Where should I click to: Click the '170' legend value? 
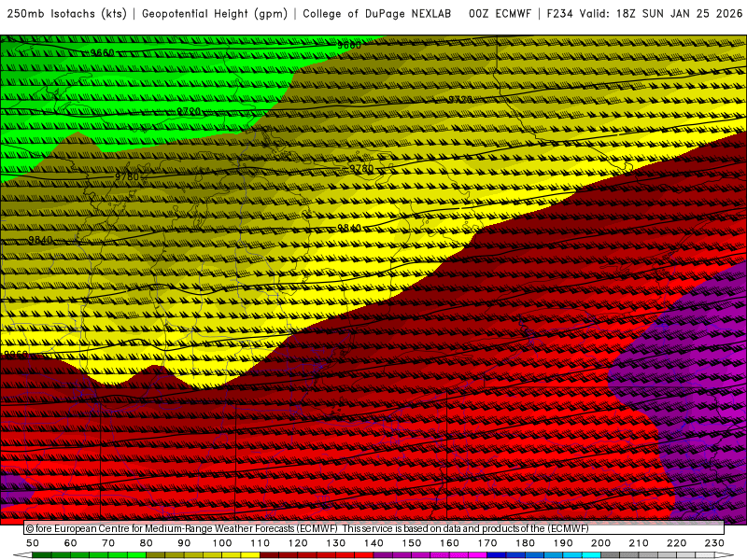pyautogui.click(x=487, y=543)
